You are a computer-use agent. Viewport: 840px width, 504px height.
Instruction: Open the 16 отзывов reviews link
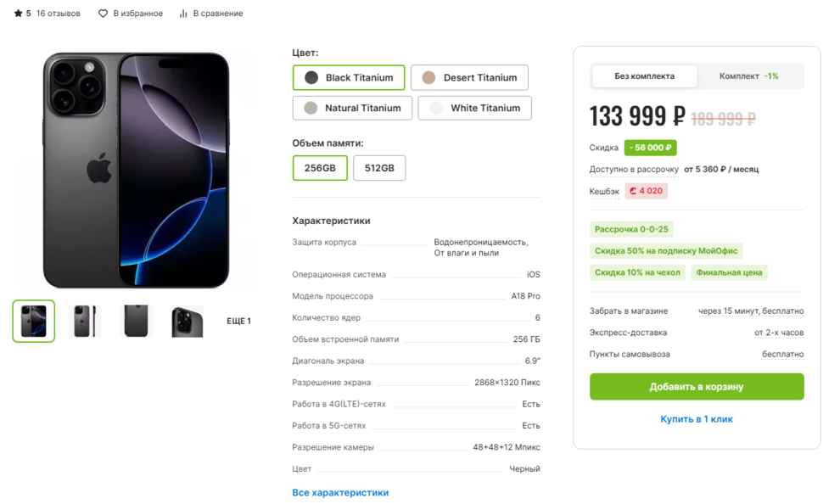tap(59, 14)
